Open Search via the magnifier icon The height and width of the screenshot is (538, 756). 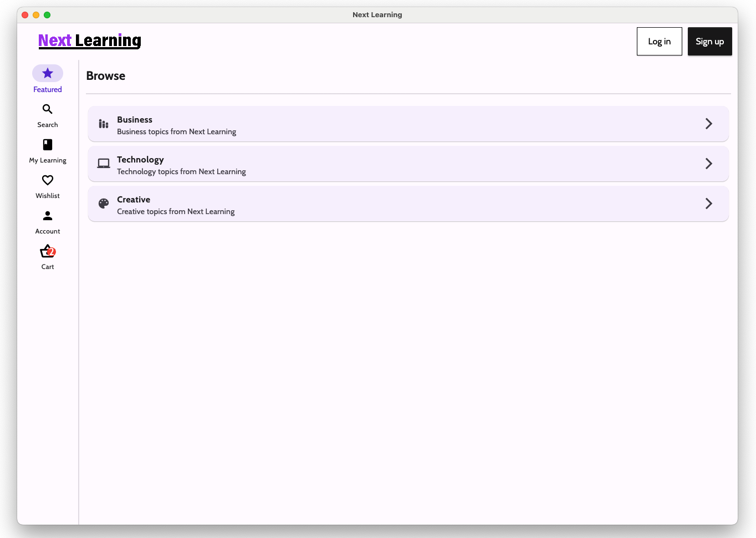(x=48, y=109)
